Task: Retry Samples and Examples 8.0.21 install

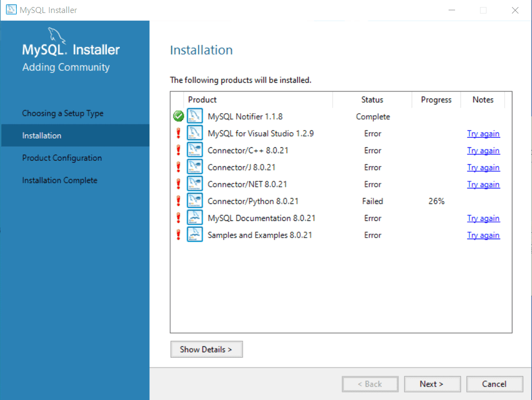Action: click(483, 235)
